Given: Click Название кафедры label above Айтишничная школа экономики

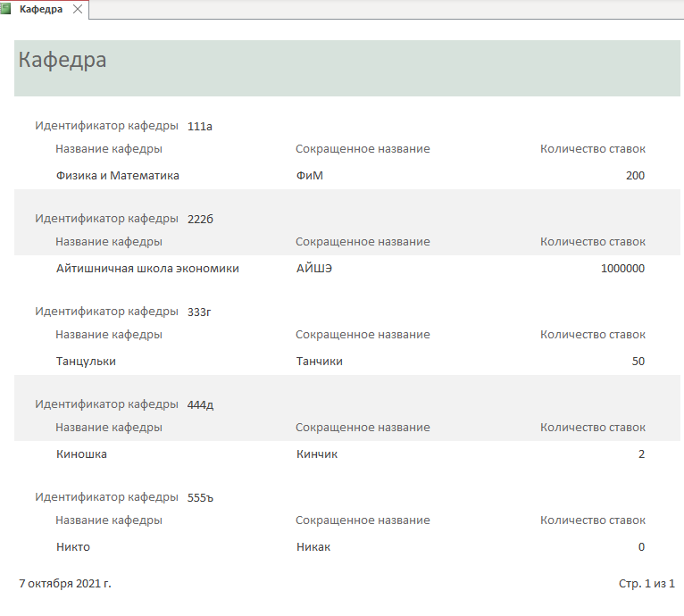Looking at the screenshot, I should click(109, 242).
